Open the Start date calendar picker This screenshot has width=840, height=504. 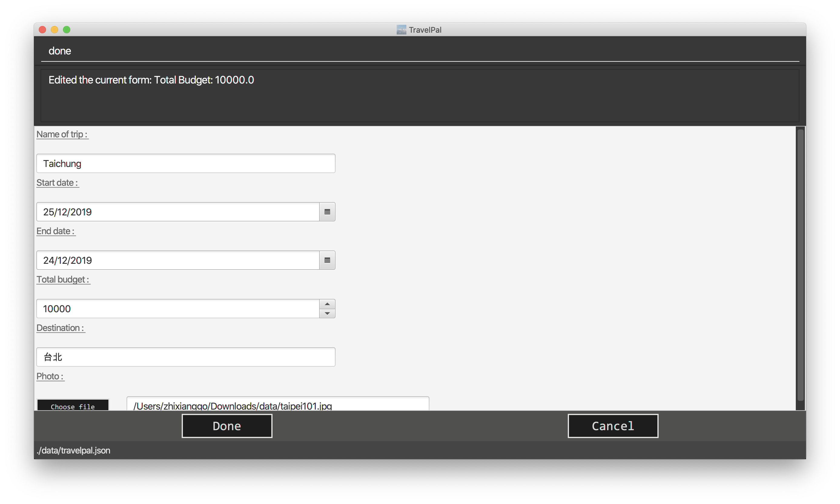327,212
